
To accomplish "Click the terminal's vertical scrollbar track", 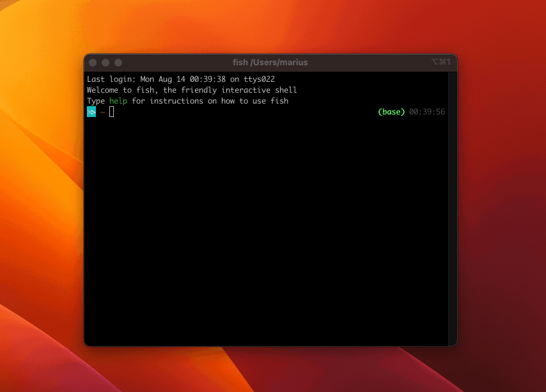I will click(x=453, y=211).
